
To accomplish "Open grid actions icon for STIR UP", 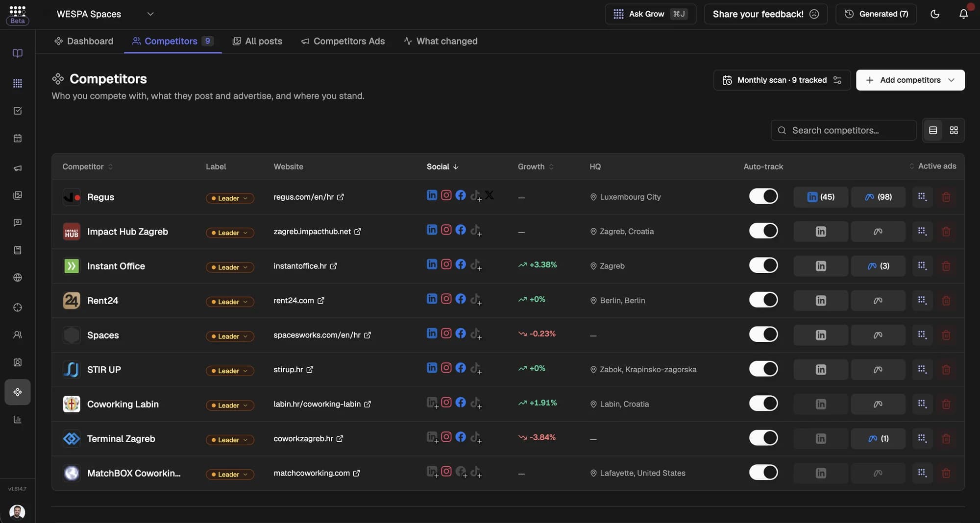I will (x=922, y=369).
